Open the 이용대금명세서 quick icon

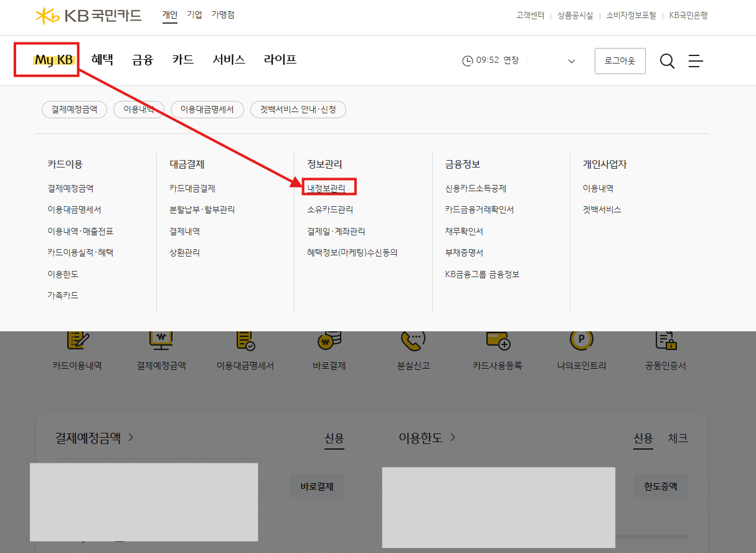(245, 339)
